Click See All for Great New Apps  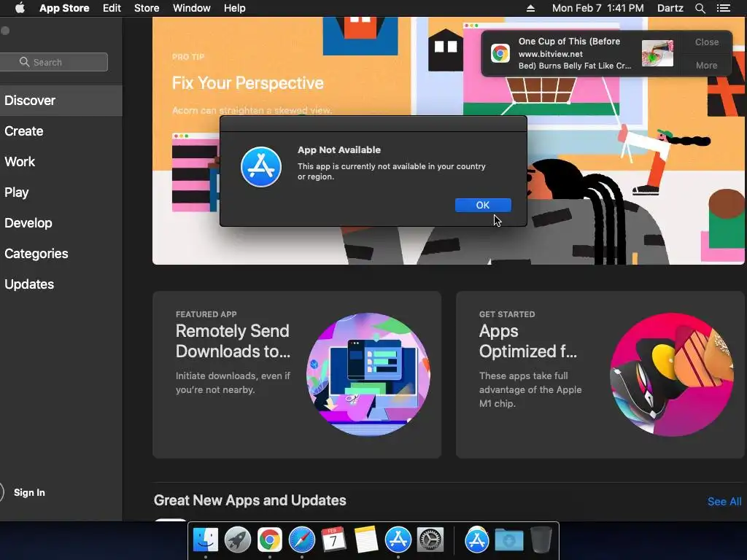tap(724, 502)
